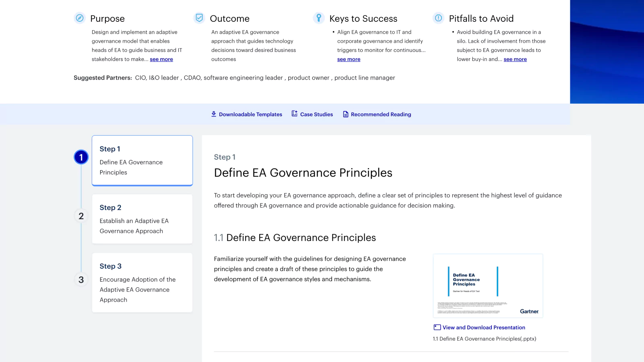Click the numbered circle for Step 1
The height and width of the screenshot is (362, 644).
[81, 157]
